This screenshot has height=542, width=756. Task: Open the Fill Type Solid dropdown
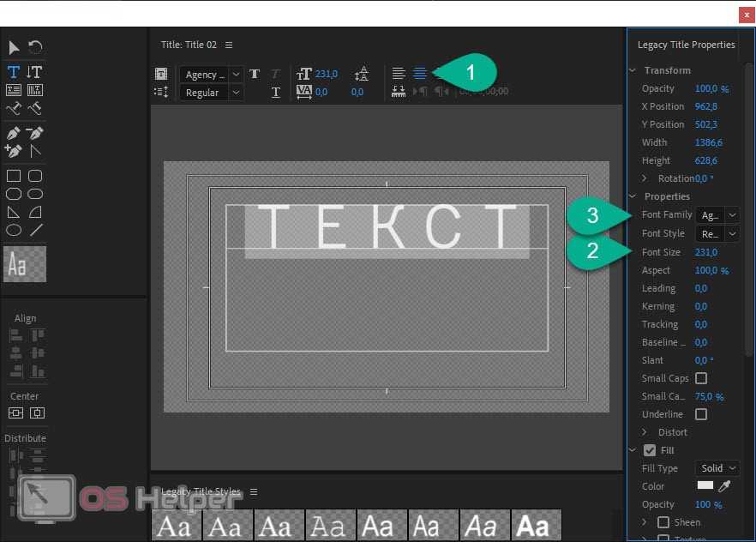[717, 468]
